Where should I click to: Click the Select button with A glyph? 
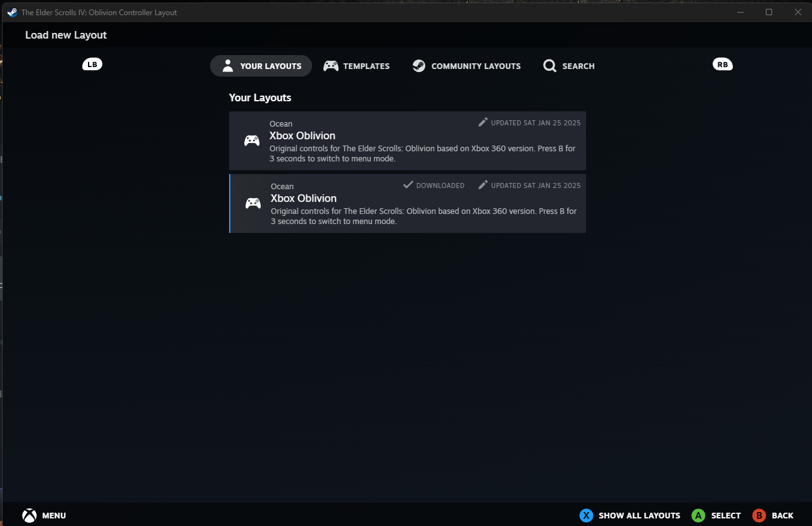point(716,515)
